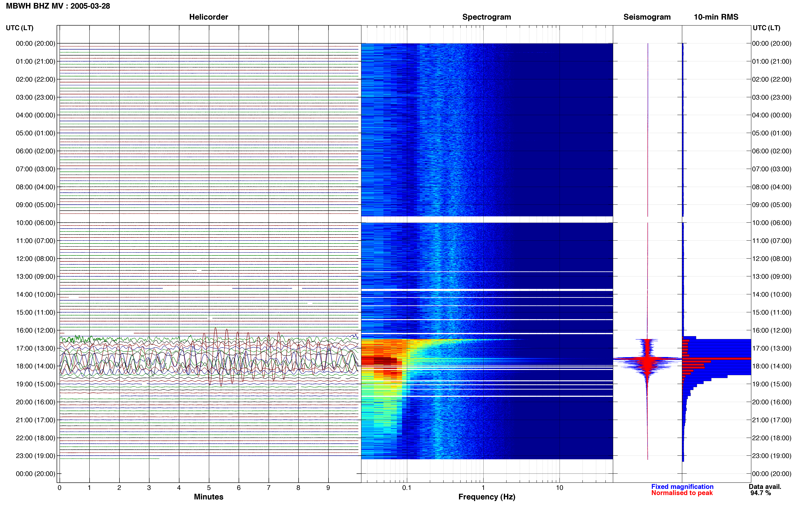812x508 pixels.
Task: Select the 10-min RMS panel heading
Action: [x=716, y=17]
